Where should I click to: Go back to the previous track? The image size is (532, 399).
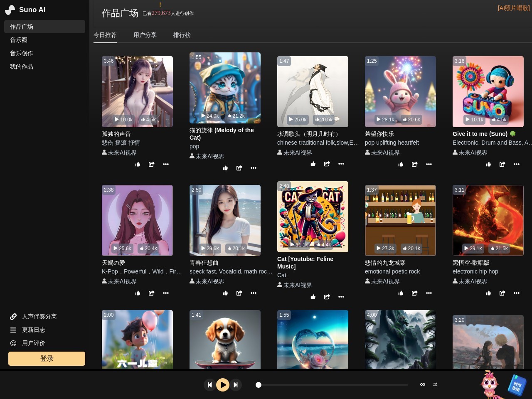(210, 385)
